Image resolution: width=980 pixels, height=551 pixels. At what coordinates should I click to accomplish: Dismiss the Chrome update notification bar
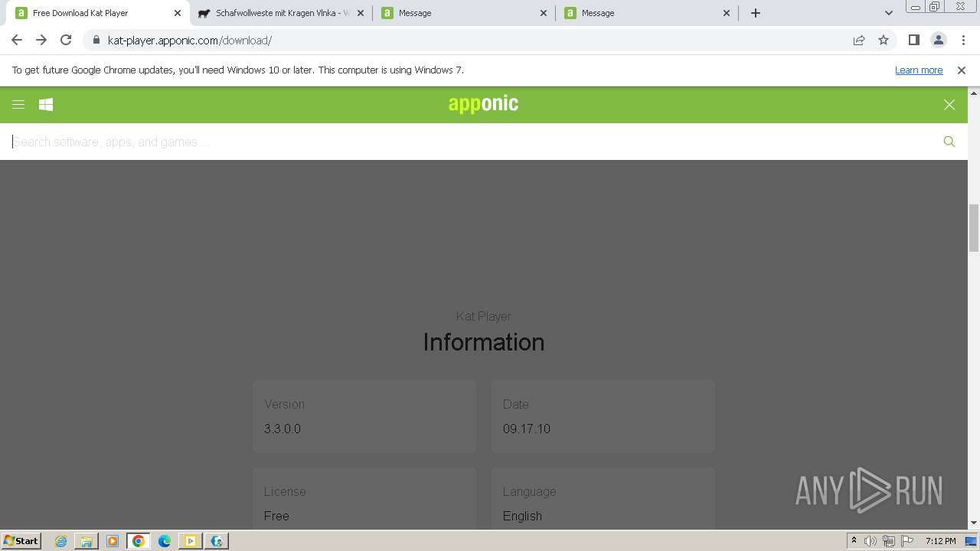point(962,70)
